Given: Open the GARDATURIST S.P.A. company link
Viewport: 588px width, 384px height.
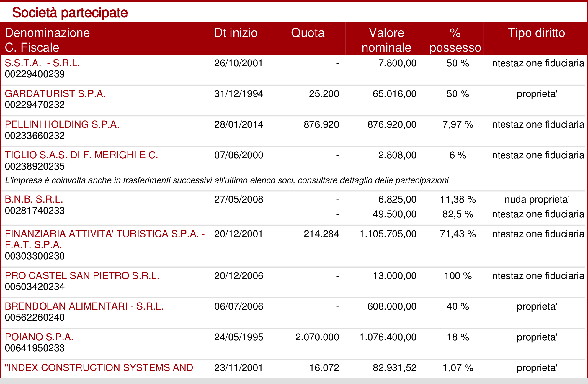Looking at the screenshot, I should tap(55, 94).
